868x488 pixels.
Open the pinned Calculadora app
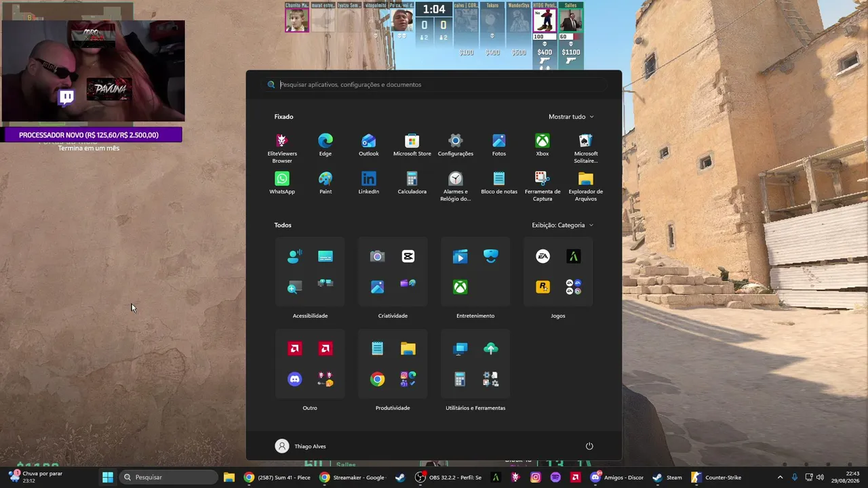(412, 183)
